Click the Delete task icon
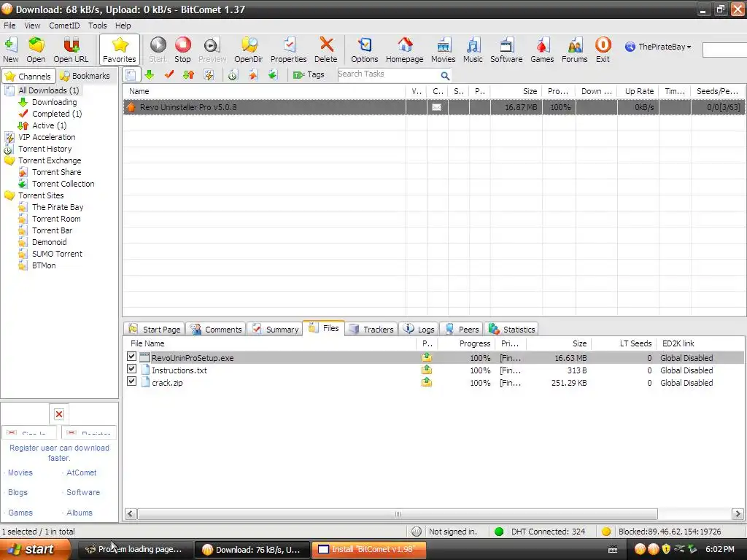The width and height of the screenshot is (747, 560). coord(326,50)
